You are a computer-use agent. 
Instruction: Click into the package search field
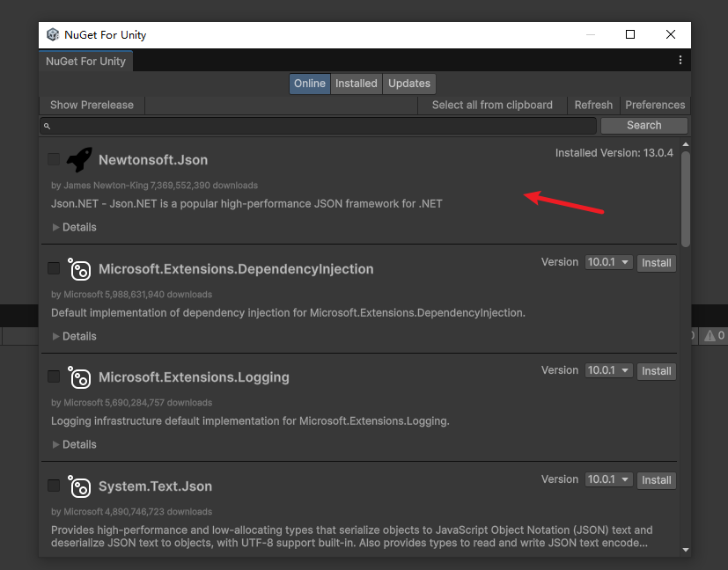[x=318, y=126]
